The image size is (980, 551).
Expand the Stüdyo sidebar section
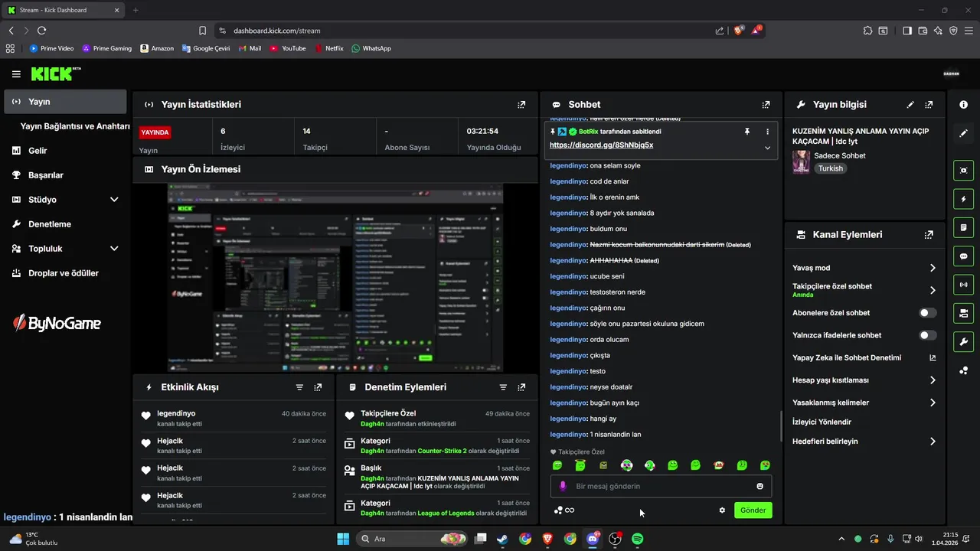pos(114,200)
